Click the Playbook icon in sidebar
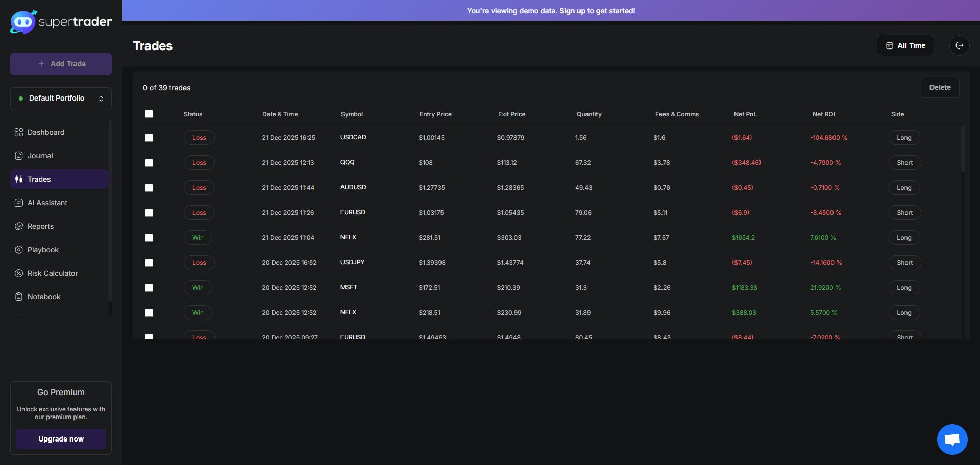980x465 pixels. click(x=19, y=250)
